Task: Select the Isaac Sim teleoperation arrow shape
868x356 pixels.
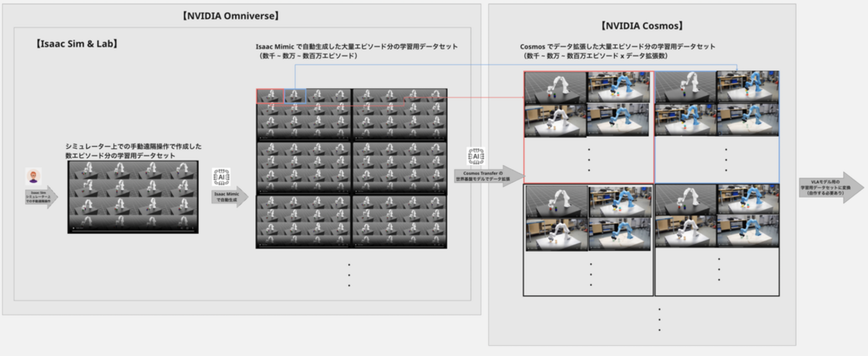Action: [x=41, y=197]
